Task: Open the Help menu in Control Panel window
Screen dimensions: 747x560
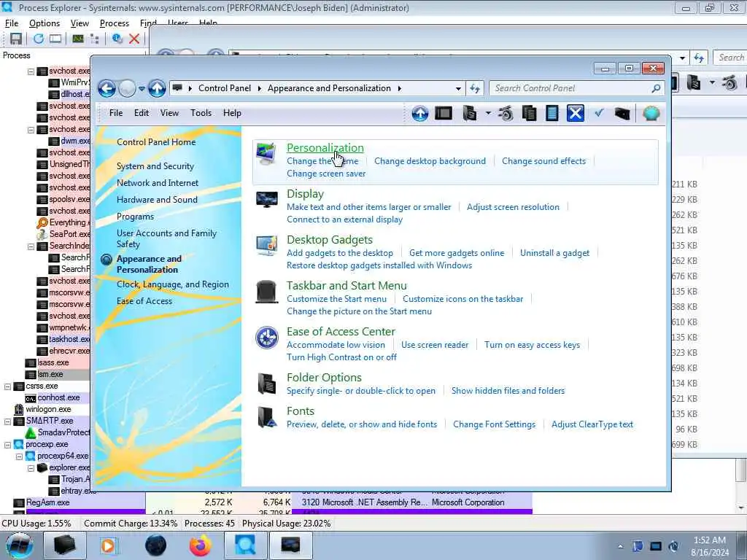Action: (x=232, y=113)
